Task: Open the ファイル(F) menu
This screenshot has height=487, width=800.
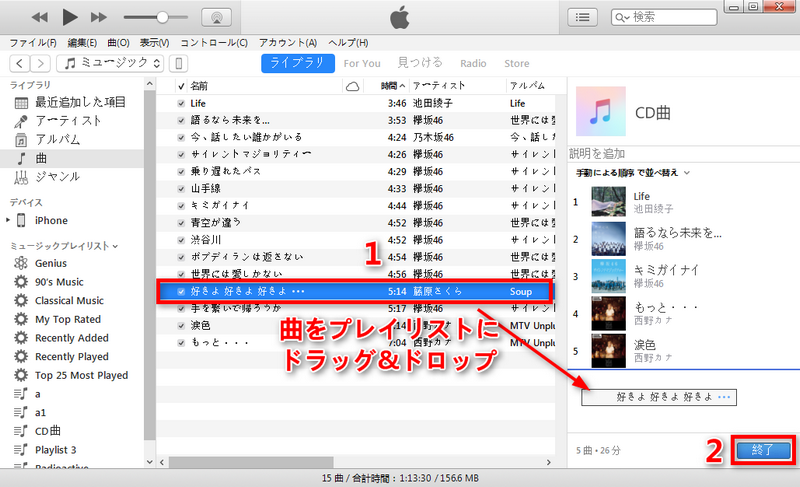Action: tap(33, 43)
